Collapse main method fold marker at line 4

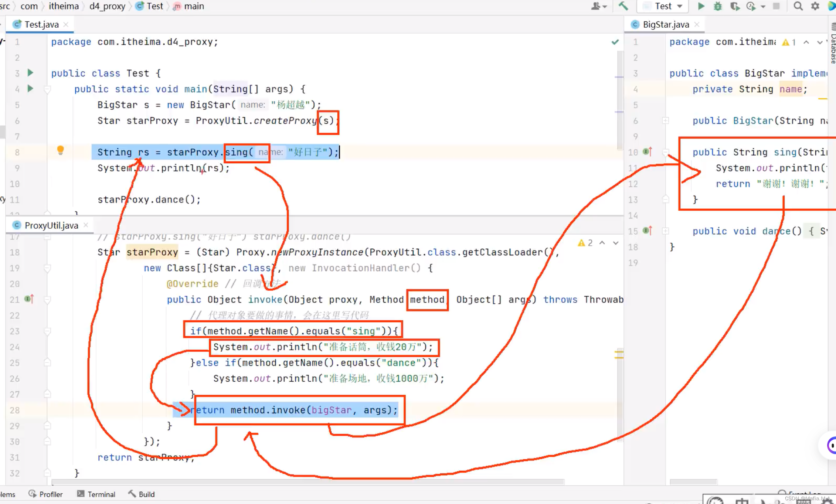tap(47, 89)
